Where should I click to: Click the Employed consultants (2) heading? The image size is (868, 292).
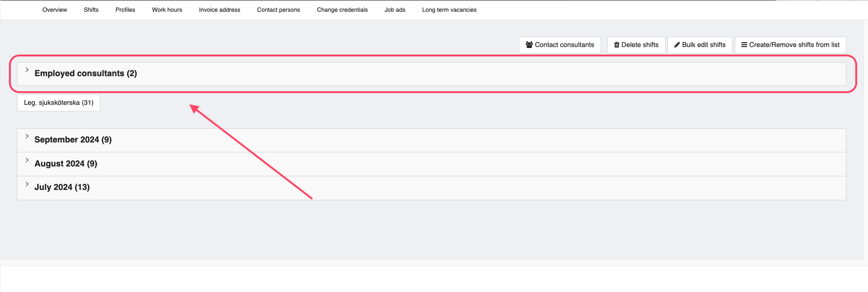86,73
